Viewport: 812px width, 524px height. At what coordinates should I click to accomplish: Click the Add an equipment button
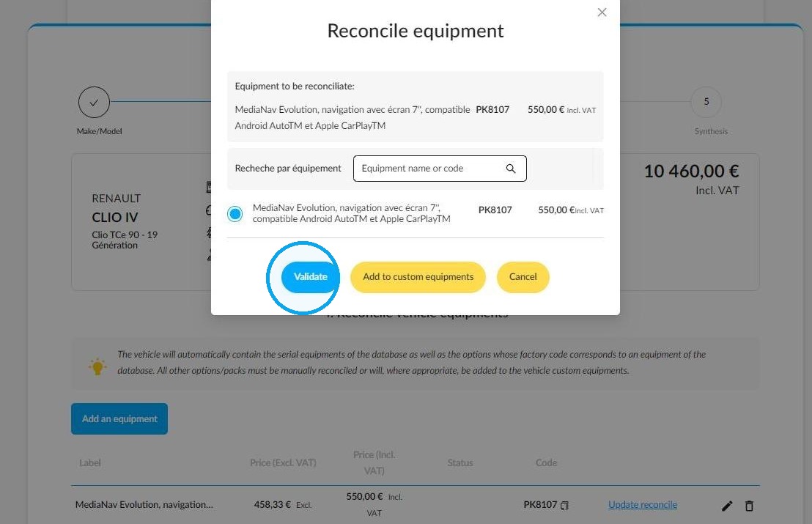pyautogui.click(x=119, y=419)
